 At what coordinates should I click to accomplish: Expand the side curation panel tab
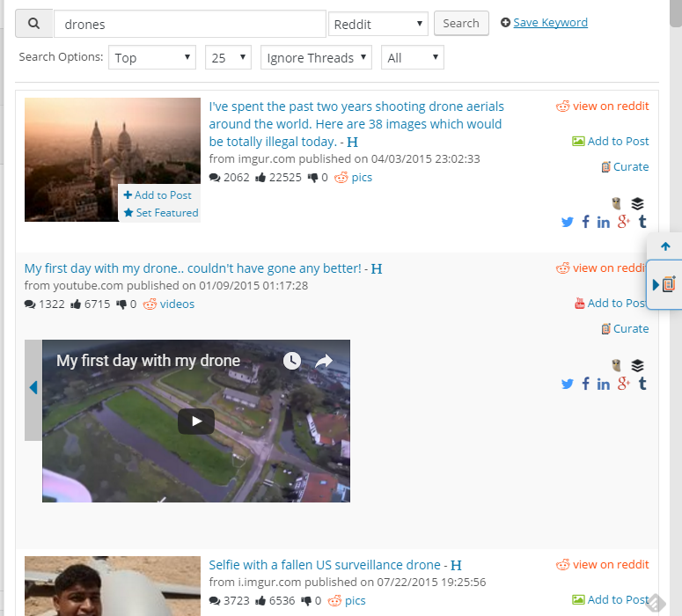(664, 285)
